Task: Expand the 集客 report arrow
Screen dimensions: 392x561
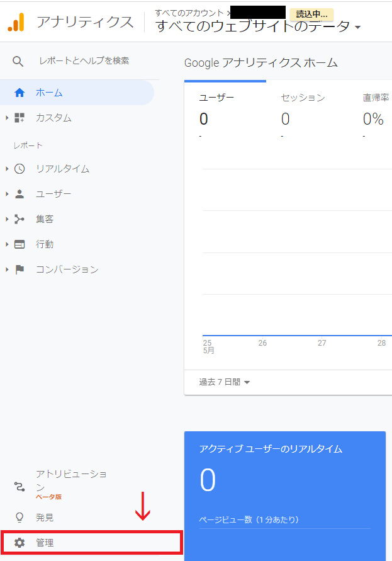Action: [7, 219]
